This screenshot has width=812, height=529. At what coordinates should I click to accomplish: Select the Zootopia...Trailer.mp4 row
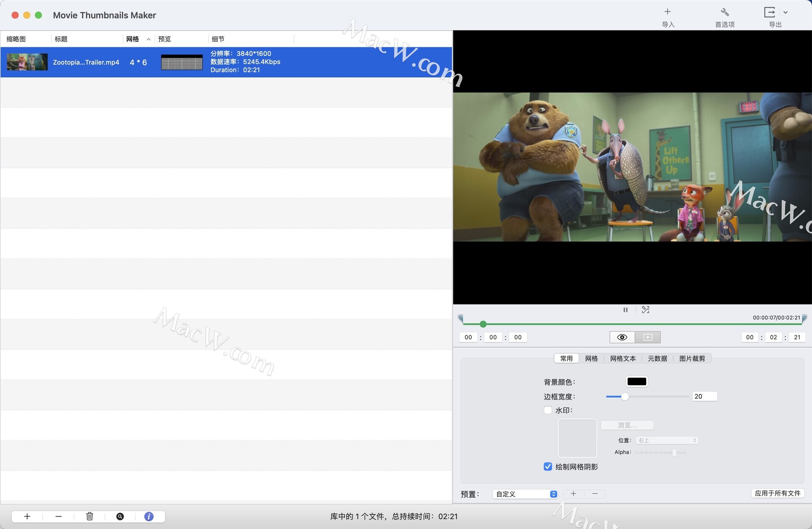(226, 62)
